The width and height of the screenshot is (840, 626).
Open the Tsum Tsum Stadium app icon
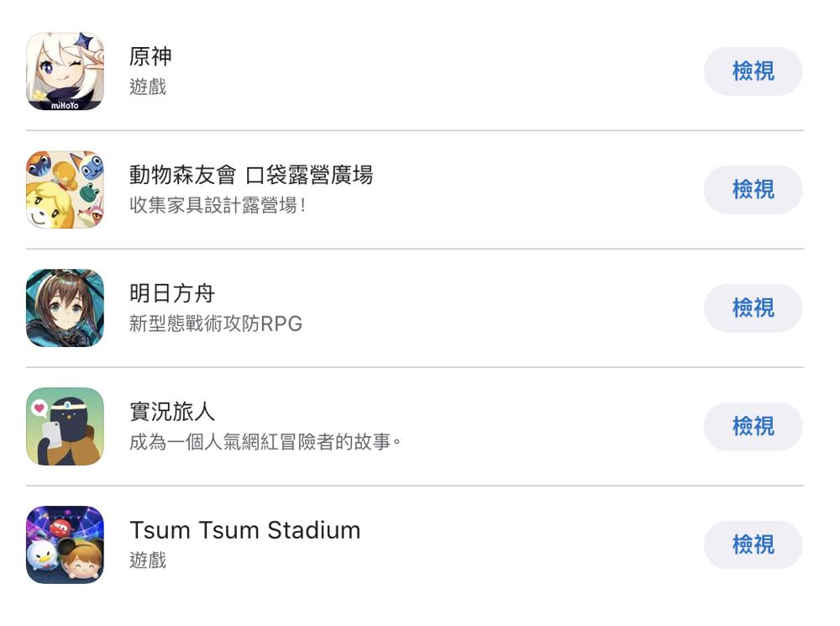click(65, 545)
